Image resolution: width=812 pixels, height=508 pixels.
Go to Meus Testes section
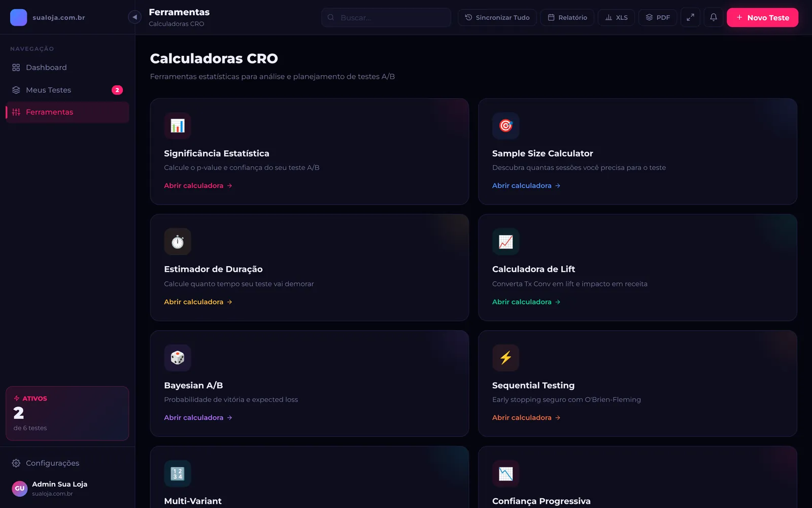(67, 90)
